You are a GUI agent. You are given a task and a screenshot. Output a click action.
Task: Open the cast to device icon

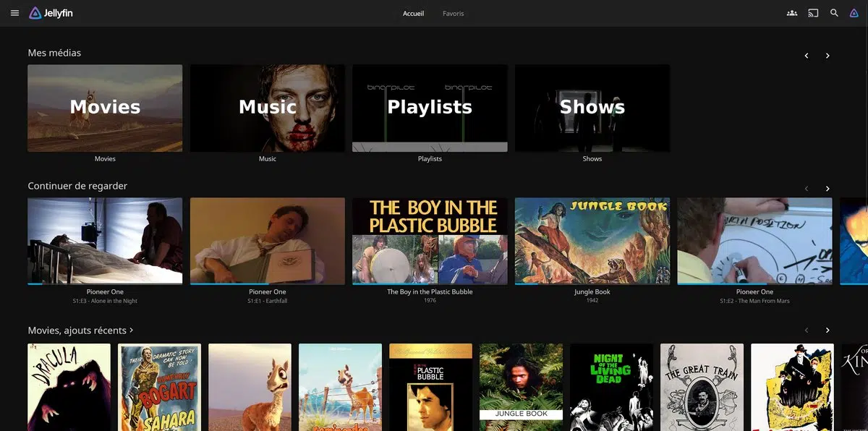[813, 13]
